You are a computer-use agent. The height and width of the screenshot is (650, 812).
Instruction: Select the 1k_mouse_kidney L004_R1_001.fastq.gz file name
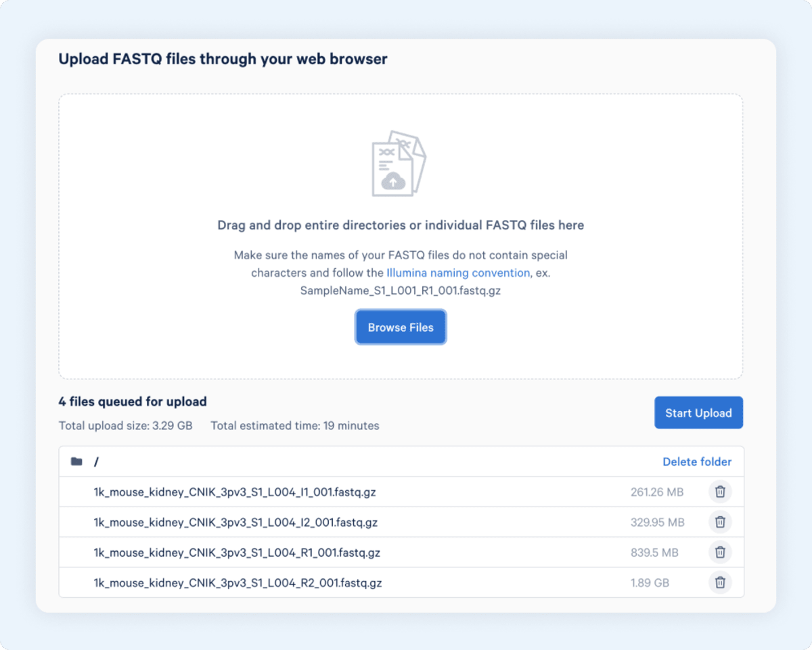tap(237, 552)
